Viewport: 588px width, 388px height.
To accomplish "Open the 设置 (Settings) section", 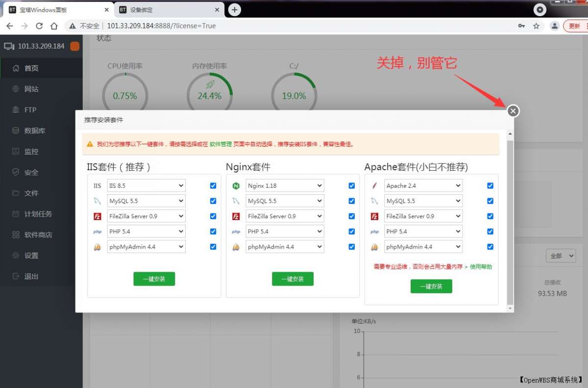I will 30,255.
